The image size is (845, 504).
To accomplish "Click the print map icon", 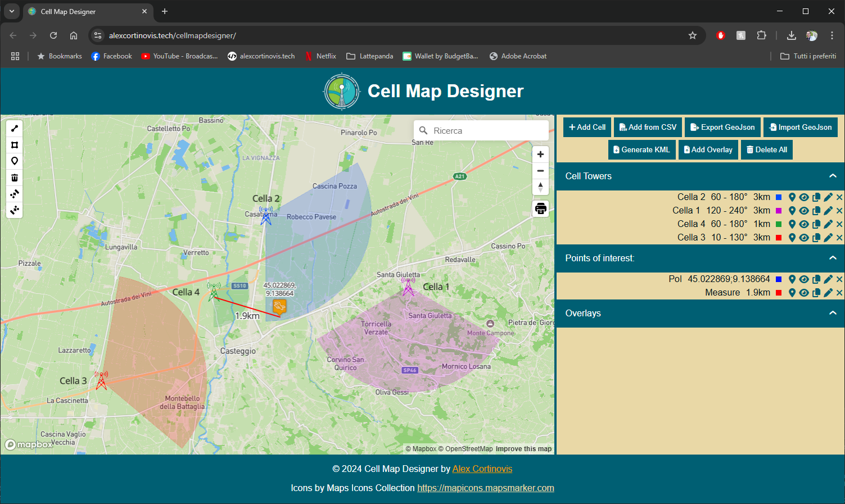I will tap(540, 208).
